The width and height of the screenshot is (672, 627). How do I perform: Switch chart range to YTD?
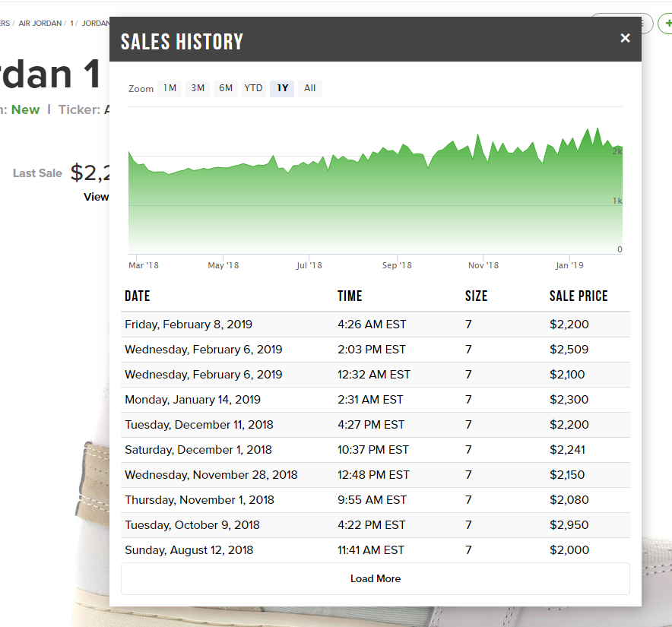pyautogui.click(x=253, y=88)
